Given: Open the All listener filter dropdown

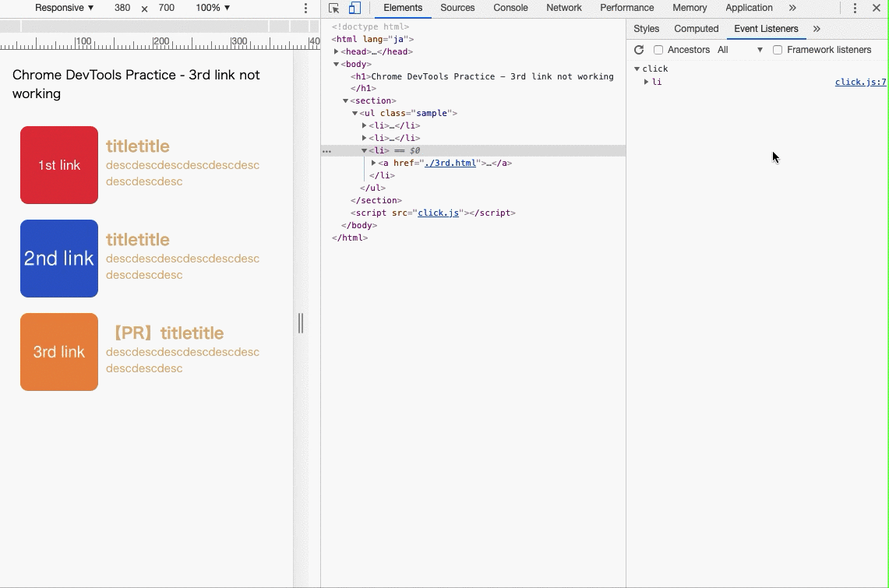Looking at the screenshot, I should tap(740, 50).
